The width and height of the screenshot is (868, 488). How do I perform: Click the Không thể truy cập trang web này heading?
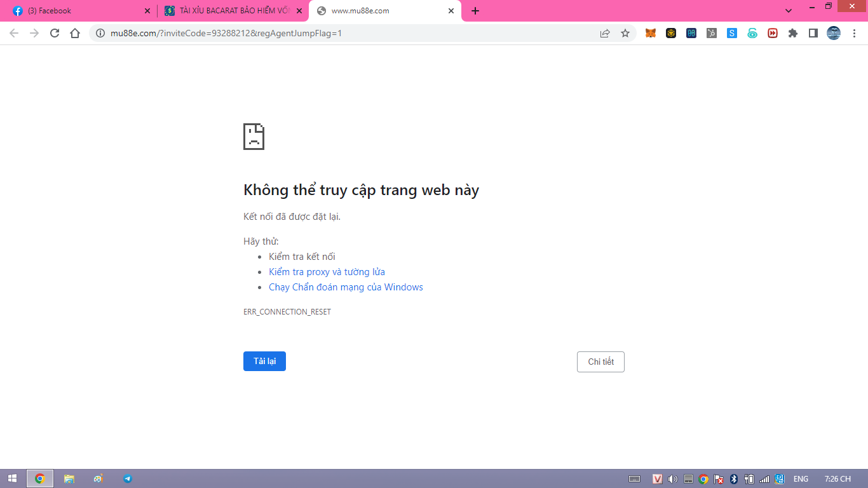coord(361,190)
